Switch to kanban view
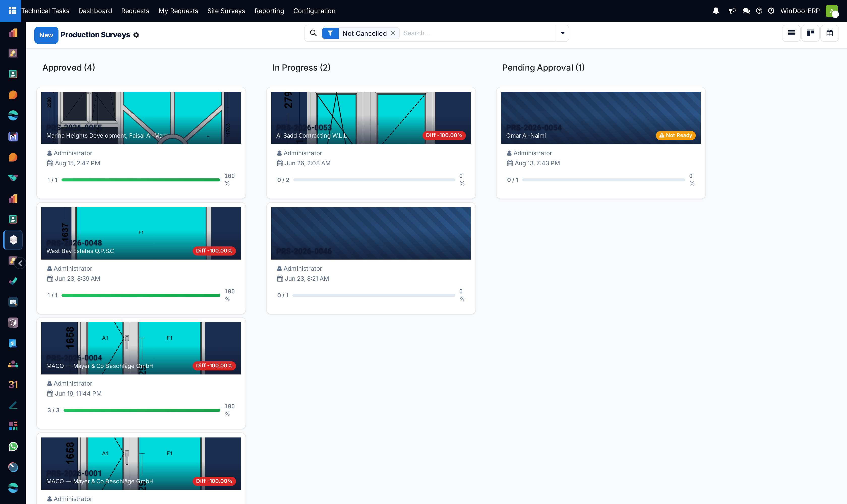This screenshot has height=504, width=847. click(x=810, y=33)
